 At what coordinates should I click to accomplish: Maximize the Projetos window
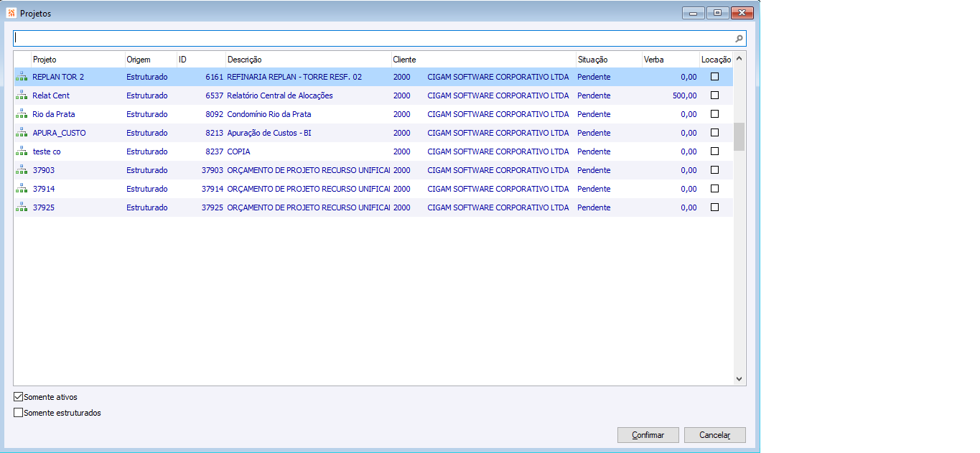[x=717, y=12]
